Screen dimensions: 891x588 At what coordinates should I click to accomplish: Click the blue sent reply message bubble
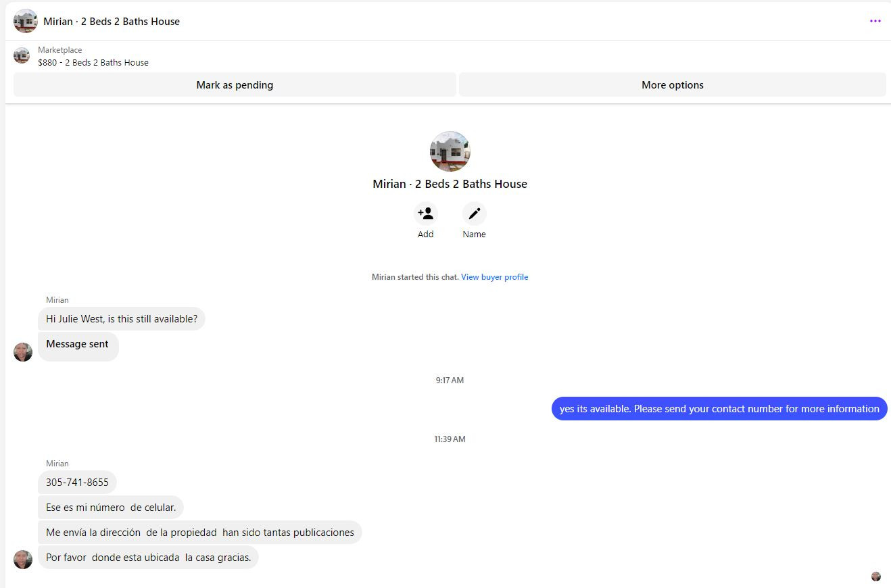(719, 409)
